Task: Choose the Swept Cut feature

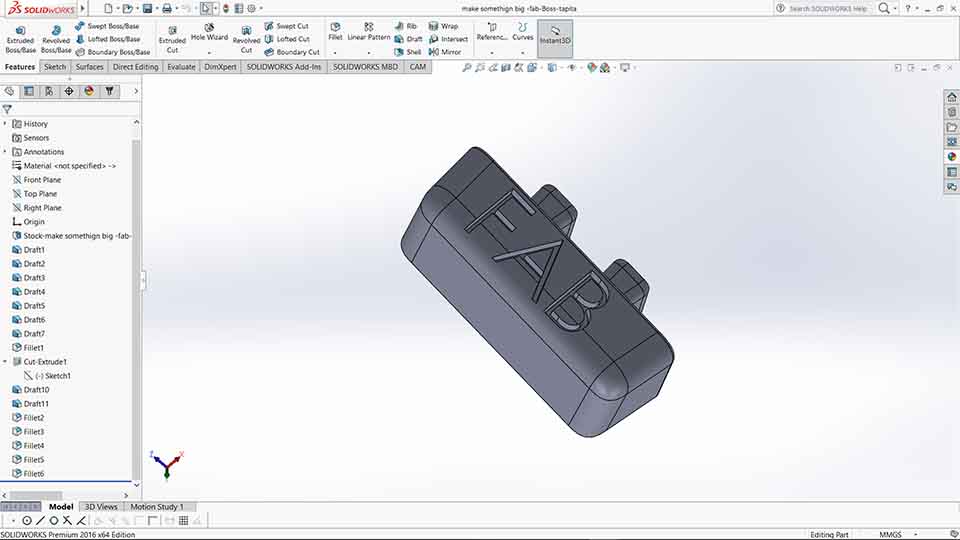Action: pyautogui.click(x=287, y=26)
